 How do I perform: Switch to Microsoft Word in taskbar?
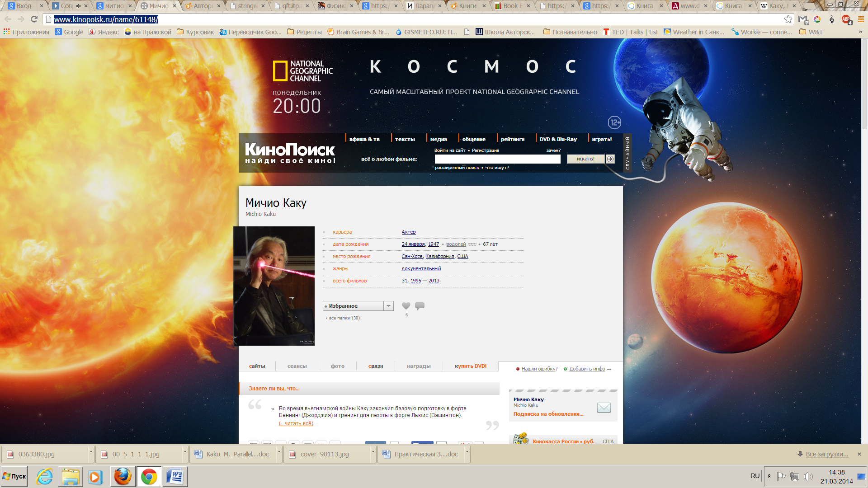click(x=175, y=477)
